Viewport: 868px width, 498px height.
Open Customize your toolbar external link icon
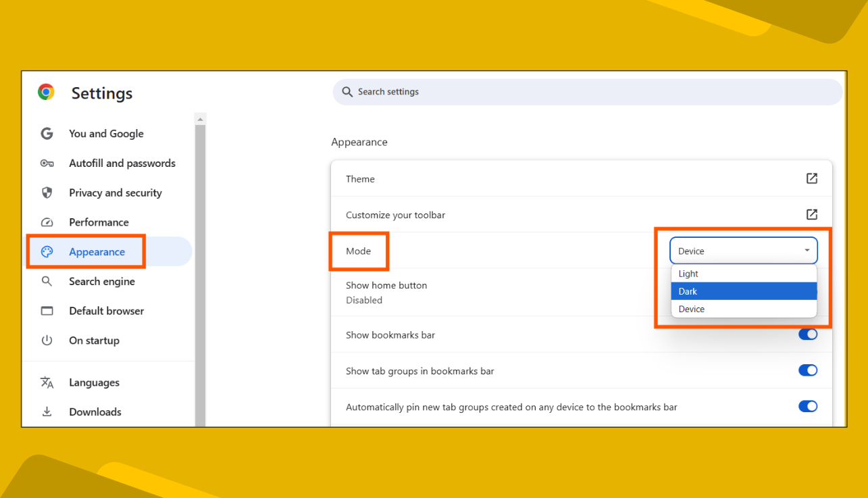click(x=811, y=214)
